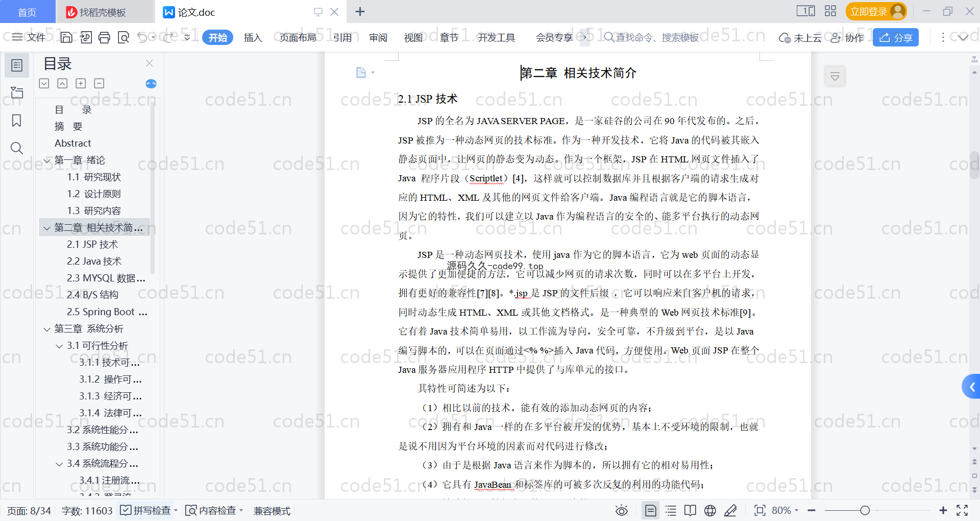Click the eye-protection mode icon in status bar
Viewport: 980px width, 521px height.
pyautogui.click(x=621, y=510)
